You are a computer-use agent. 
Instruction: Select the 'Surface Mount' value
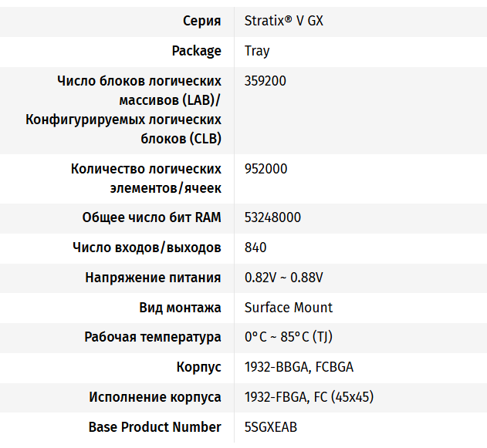click(288, 308)
